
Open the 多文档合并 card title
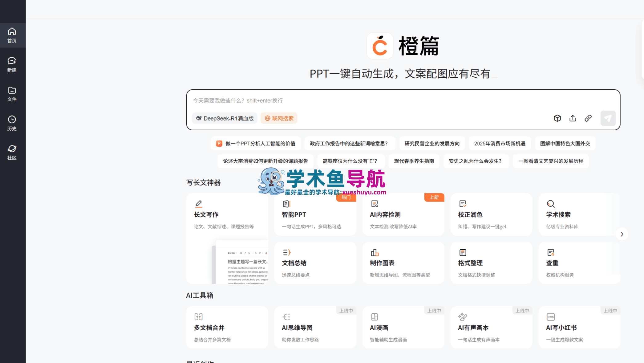[209, 328]
